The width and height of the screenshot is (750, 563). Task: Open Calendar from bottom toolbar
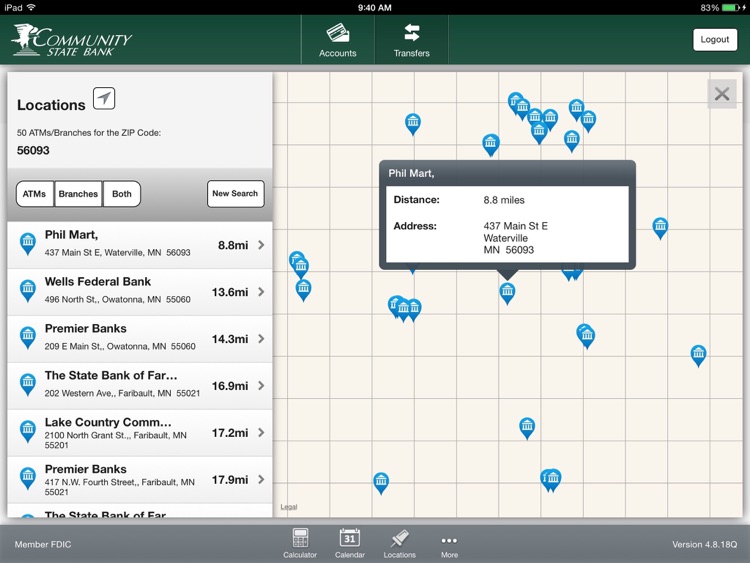350,544
